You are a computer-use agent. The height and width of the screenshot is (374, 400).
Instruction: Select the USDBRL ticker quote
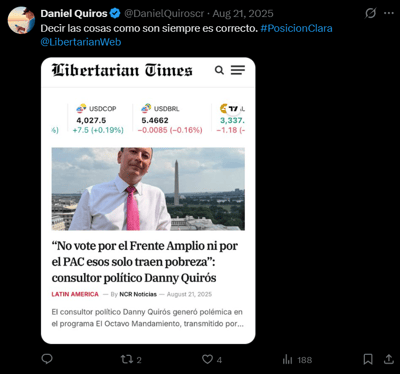pyautogui.click(x=170, y=119)
